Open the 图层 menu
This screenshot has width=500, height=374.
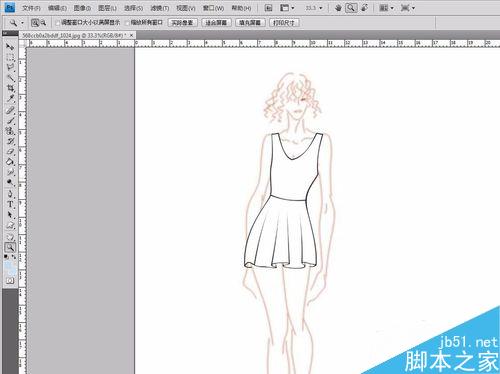pos(107,8)
